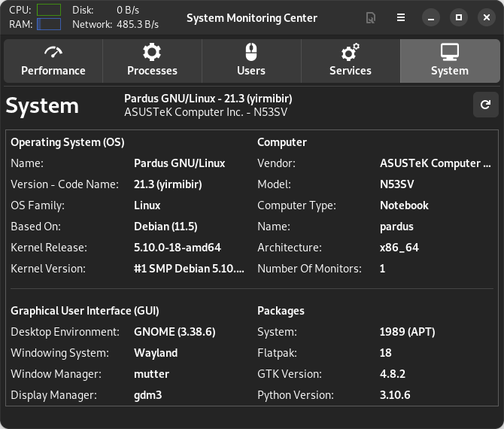This screenshot has width=504, height=429.
Task: Open the Users tab
Action: coord(251,61)
